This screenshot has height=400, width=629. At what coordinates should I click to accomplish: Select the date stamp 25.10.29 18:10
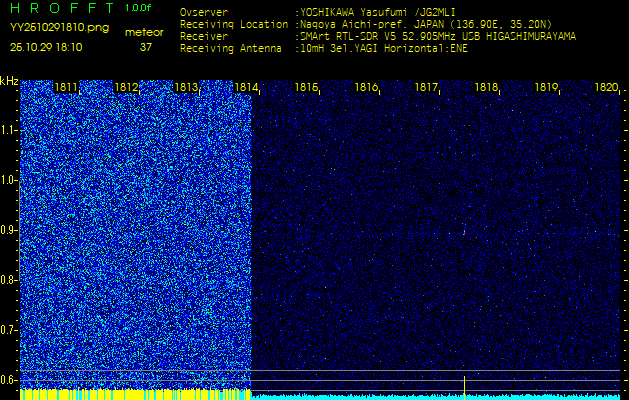(x=46, y=47)
